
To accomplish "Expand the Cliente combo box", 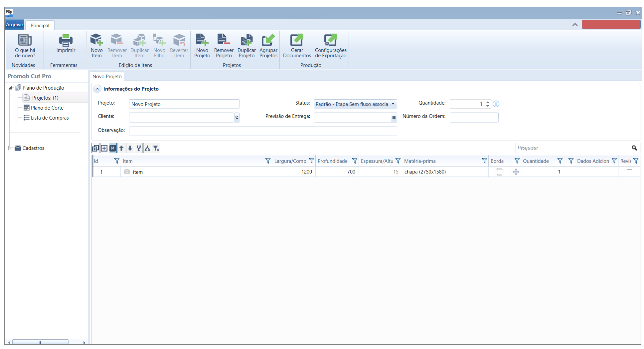I will click(x=237, y=118).
